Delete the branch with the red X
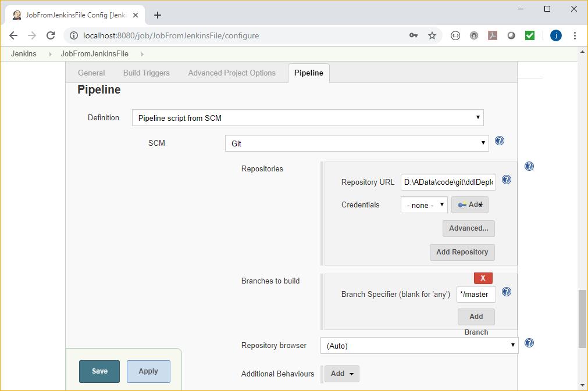Viewport: 588px width, 391px height. point(483,278)
